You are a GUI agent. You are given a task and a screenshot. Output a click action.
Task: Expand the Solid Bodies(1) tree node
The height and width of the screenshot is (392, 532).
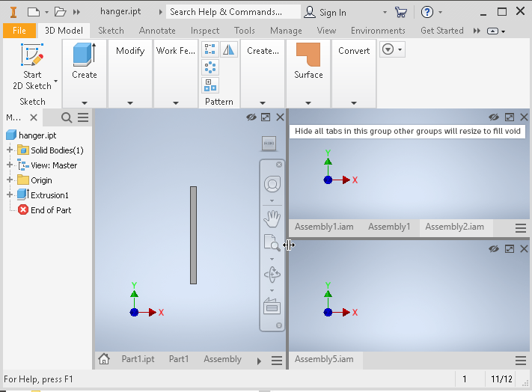[x=10, y=150]
